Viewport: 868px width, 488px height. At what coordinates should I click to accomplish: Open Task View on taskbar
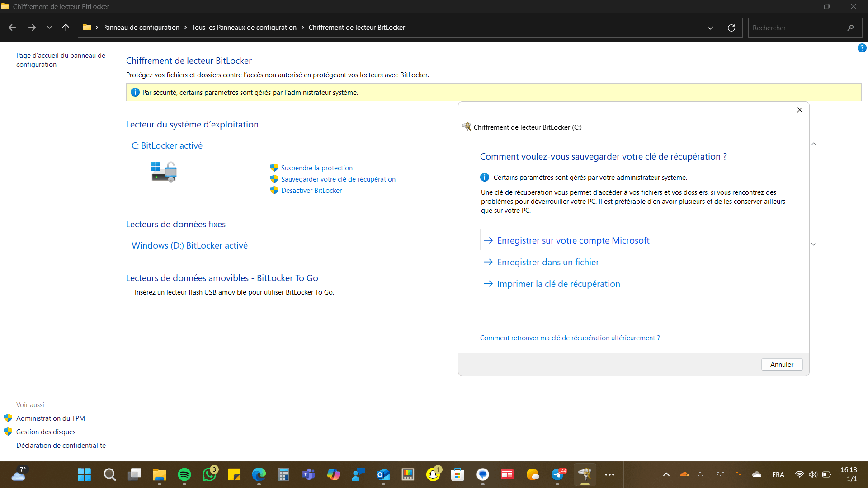(134, 474)
